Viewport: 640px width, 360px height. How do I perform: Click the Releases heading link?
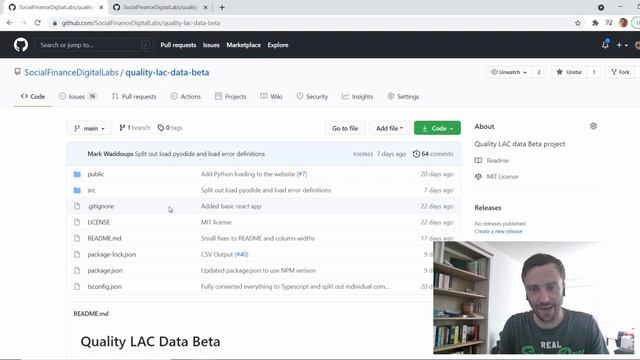point(488,208)
